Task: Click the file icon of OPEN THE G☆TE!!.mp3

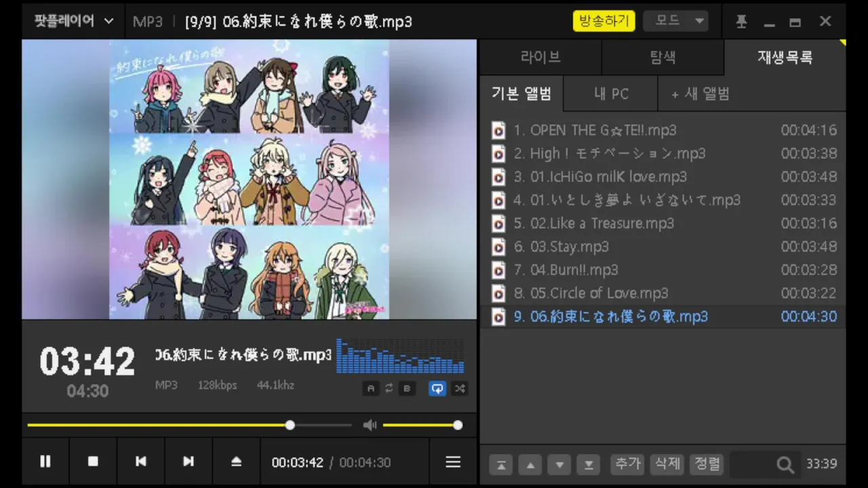Action: coord(498,130)
